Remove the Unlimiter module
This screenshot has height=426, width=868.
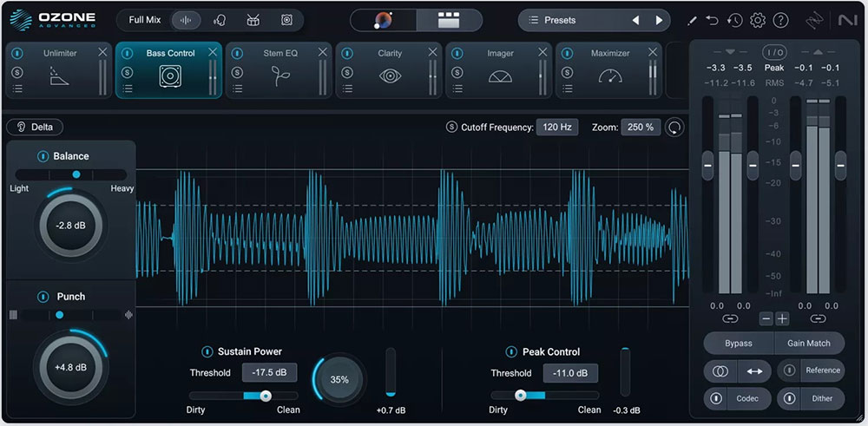pos(102,52)
